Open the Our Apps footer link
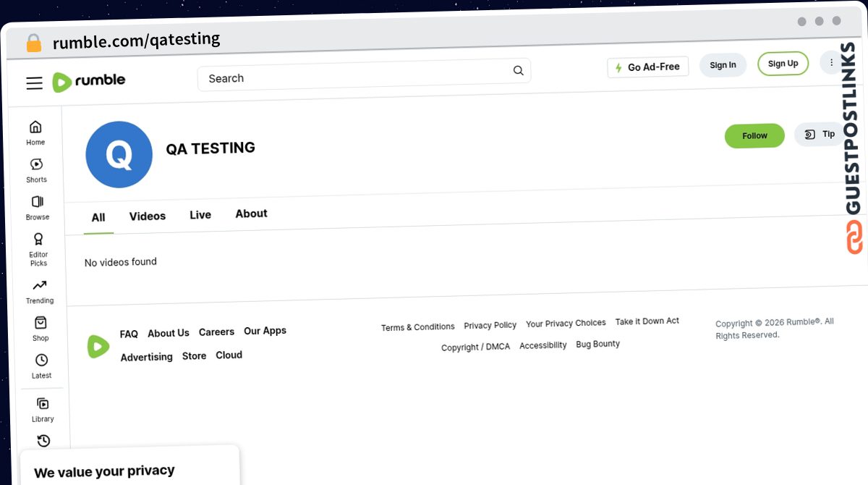This screenshot has width=868, height=485. 265,331
